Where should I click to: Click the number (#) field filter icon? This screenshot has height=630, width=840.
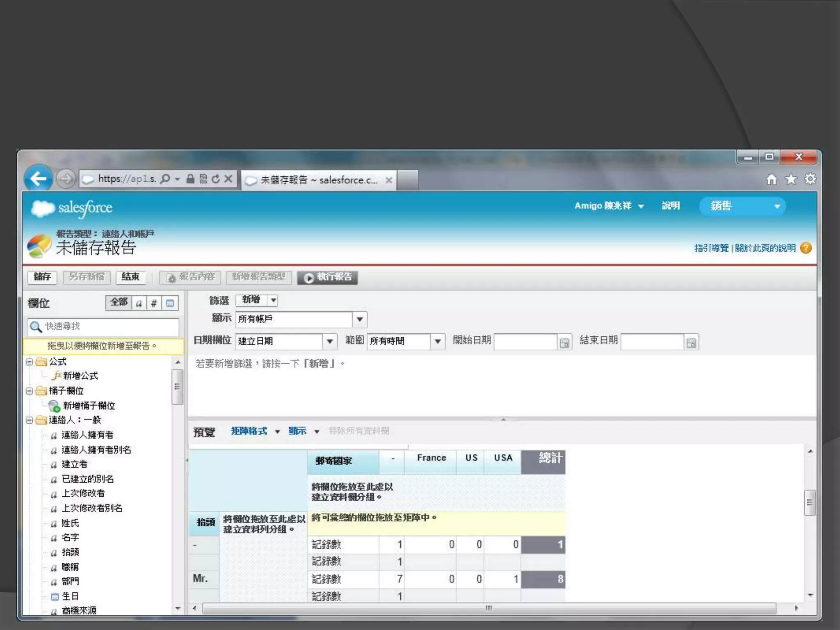154,303
